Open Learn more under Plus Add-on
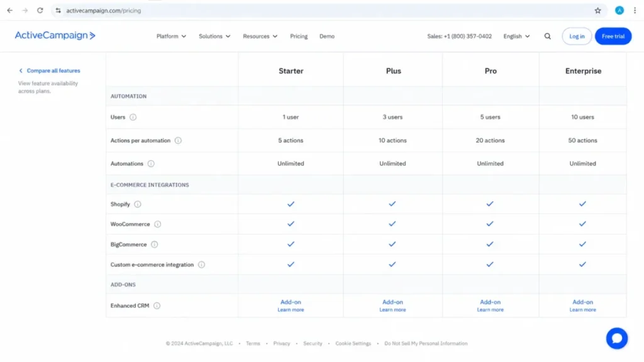Image resolution: width=644 pixels, height=362 pixels. point(392,310)
